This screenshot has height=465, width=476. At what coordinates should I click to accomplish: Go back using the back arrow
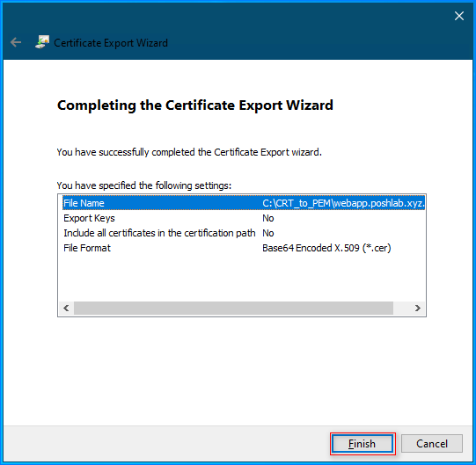point(16,42)
